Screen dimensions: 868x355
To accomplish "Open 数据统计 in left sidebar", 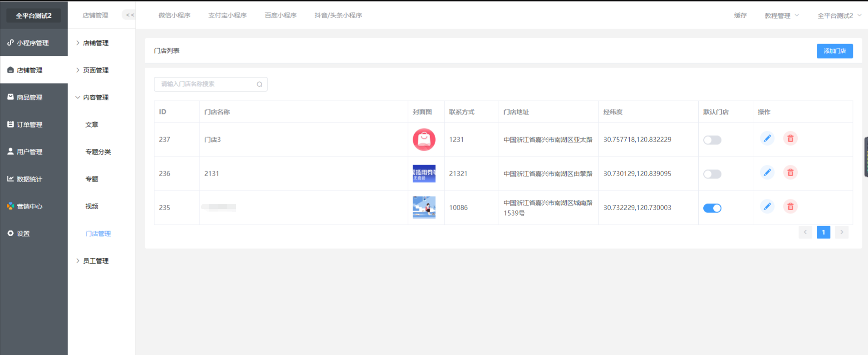I will 34,179.
